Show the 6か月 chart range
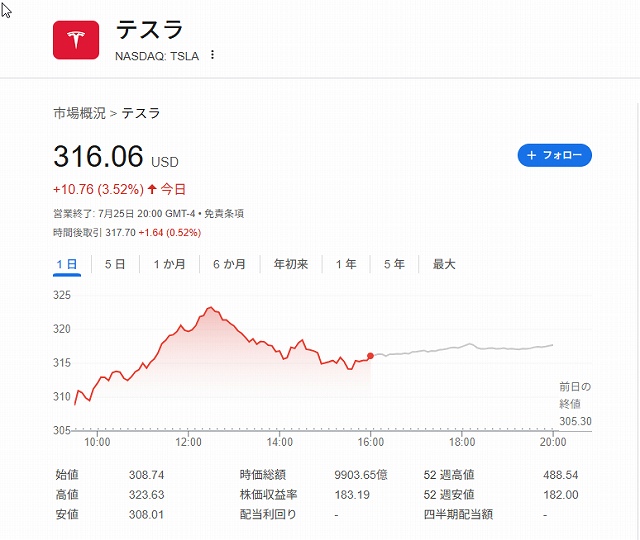 click(229, 264)
